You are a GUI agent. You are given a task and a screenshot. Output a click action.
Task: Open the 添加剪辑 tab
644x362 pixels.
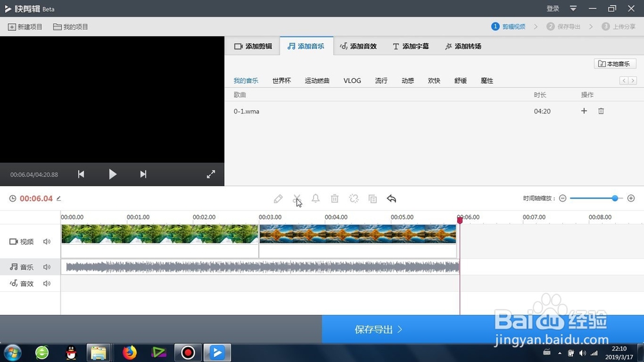coord(253,46)
